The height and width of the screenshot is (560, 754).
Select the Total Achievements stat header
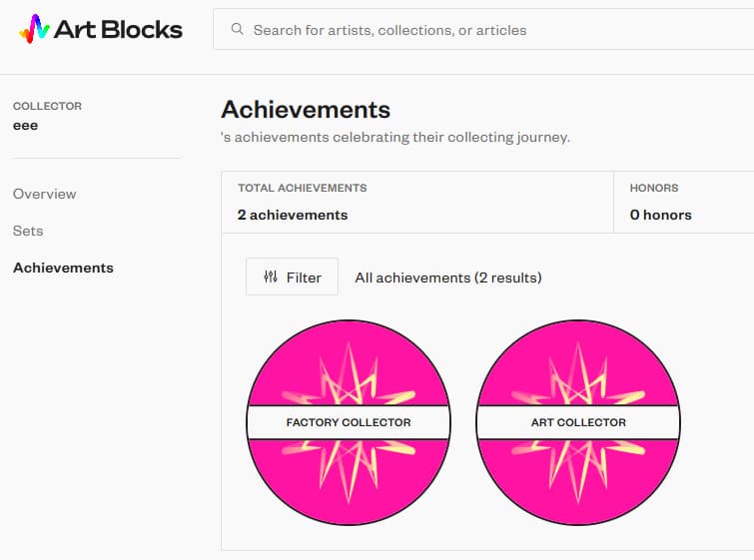coord(302,188)
